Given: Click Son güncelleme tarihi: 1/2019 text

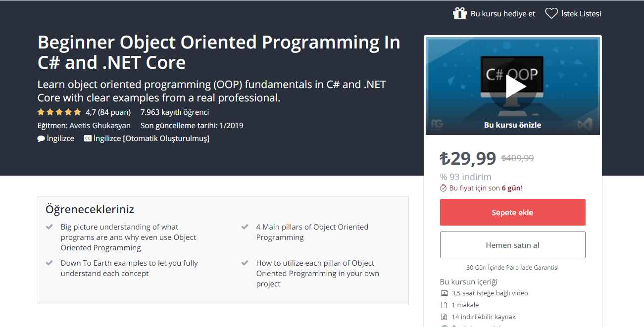Looking at the screenshot, I should pyautogui.click(x=192, y=125).
